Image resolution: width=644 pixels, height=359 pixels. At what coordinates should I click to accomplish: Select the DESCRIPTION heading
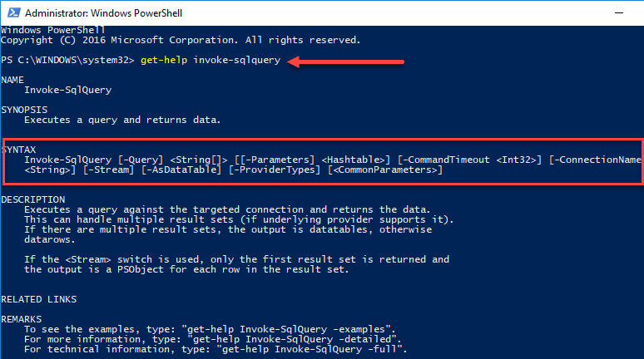click(x=32, y=199)
